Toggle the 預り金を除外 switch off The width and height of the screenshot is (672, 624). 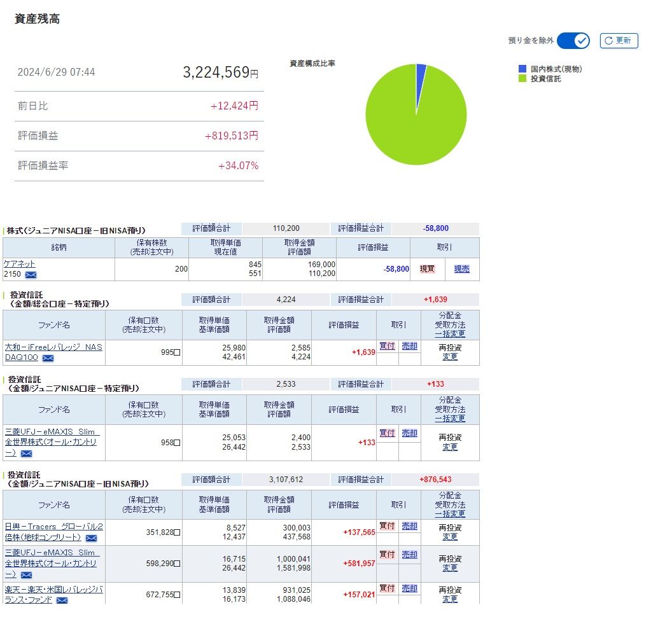click(573, 41)
